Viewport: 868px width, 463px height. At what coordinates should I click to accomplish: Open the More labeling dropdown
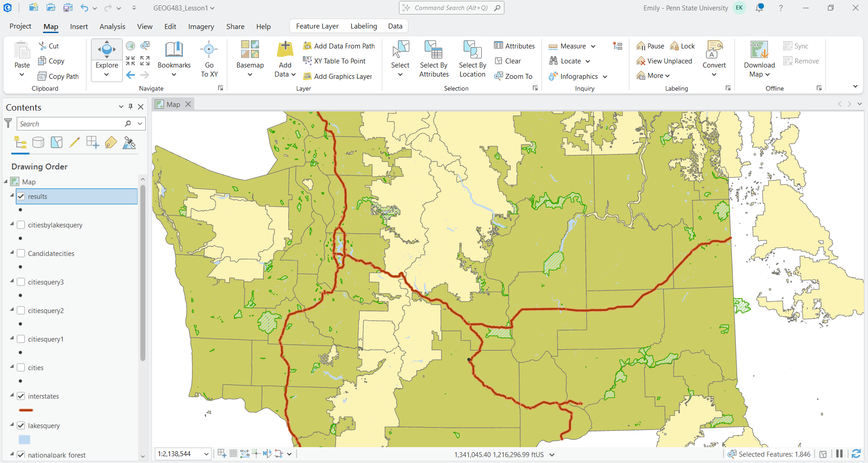pos(653,76)
